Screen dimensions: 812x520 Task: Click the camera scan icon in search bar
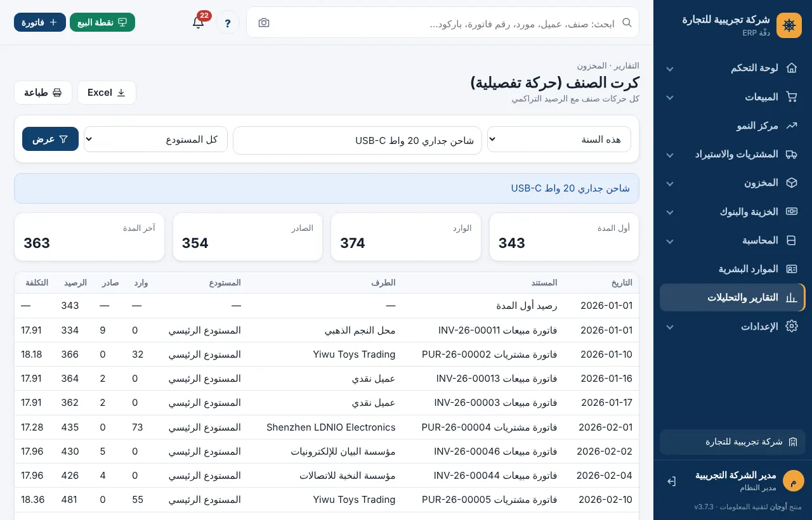[264, 23]
